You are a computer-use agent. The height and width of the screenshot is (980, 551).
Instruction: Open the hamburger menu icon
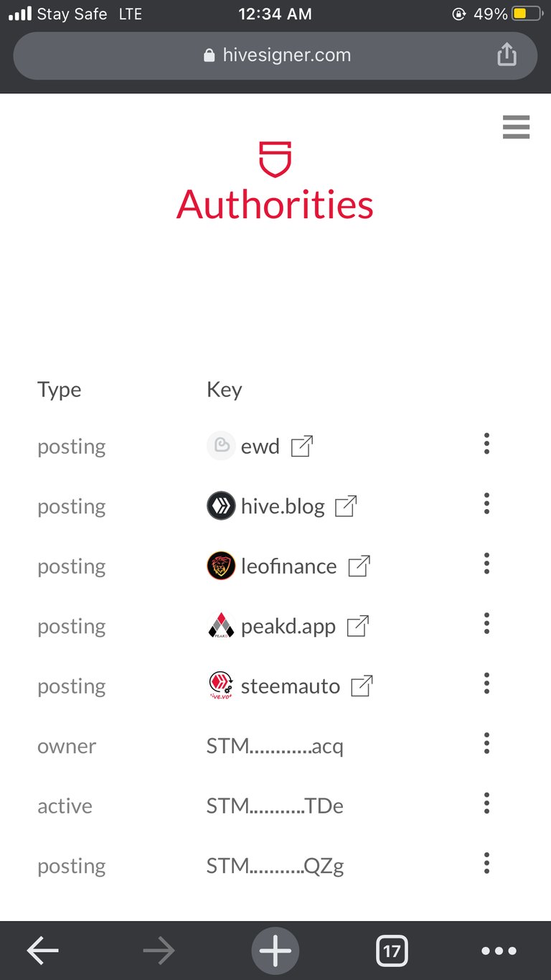pos(516,126)
